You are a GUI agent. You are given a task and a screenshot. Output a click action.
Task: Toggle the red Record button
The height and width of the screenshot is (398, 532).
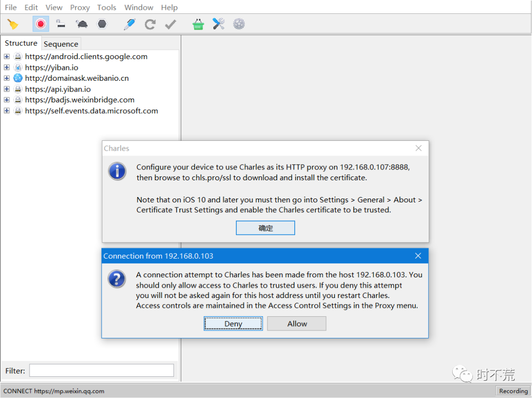[41, 24]
